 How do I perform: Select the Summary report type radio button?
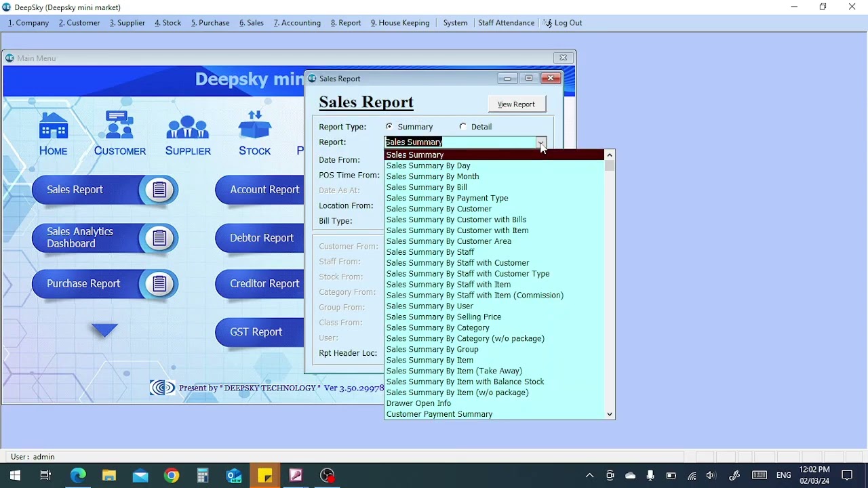click(x=389, y=126)
